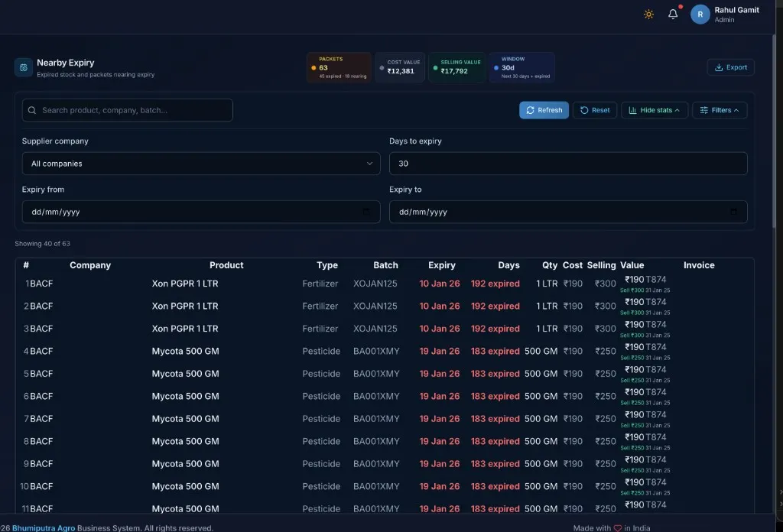
Task: Click the Showing 40 of 63 text
Action: 43,244
